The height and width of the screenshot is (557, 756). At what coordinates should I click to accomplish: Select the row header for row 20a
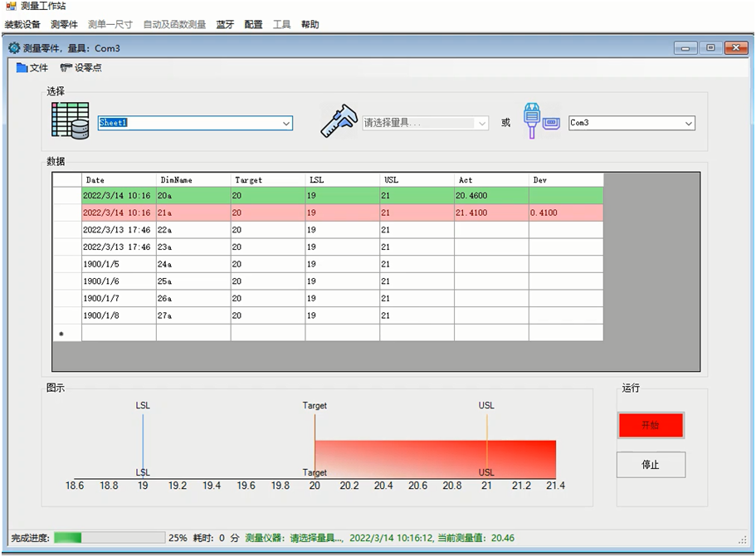tap(67, 196)
